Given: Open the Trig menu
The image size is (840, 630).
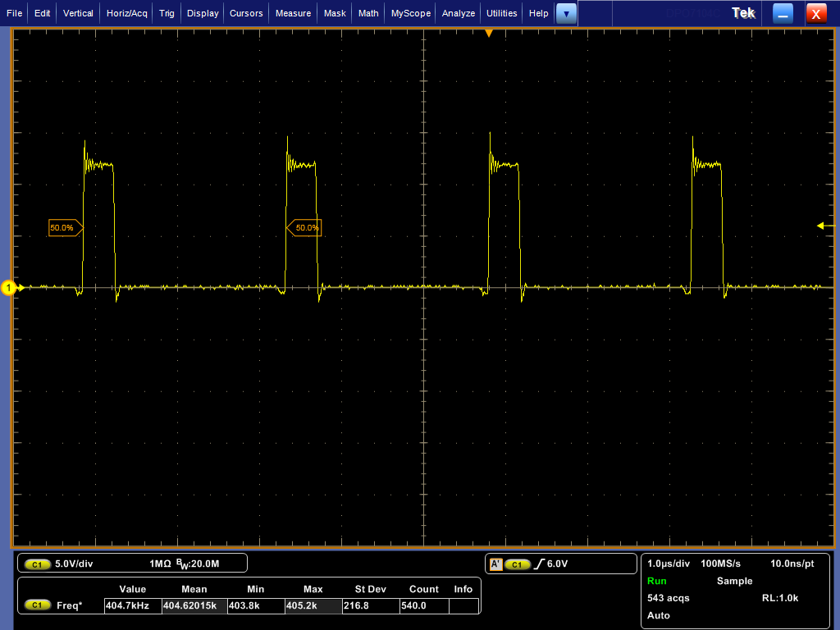Looking at the screenshot, I should (167, 13).
